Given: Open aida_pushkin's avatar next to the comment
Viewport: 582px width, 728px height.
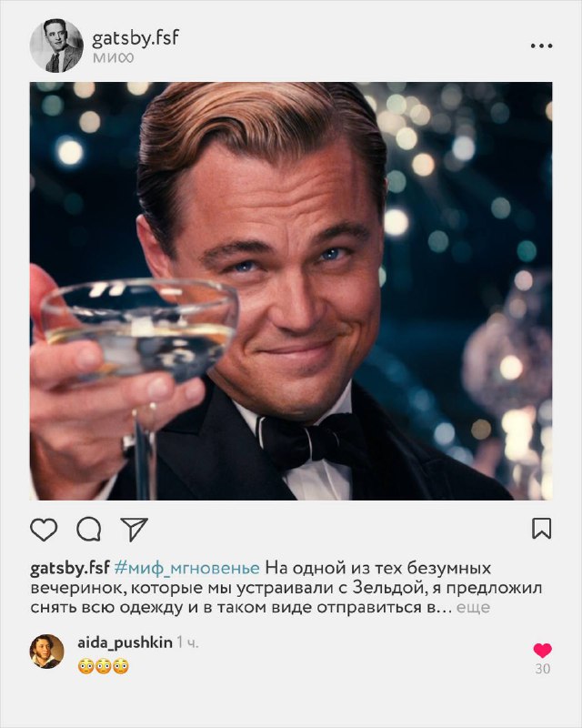Looking at the screenshot, I should coord(47,652).
